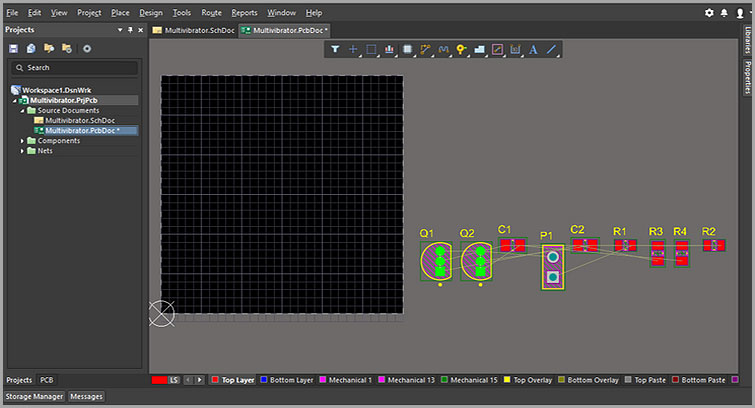Activate the Top Layer tab
Image resolution: width=755 pixels, height=408 pixels.
click(x=233, y=380)
